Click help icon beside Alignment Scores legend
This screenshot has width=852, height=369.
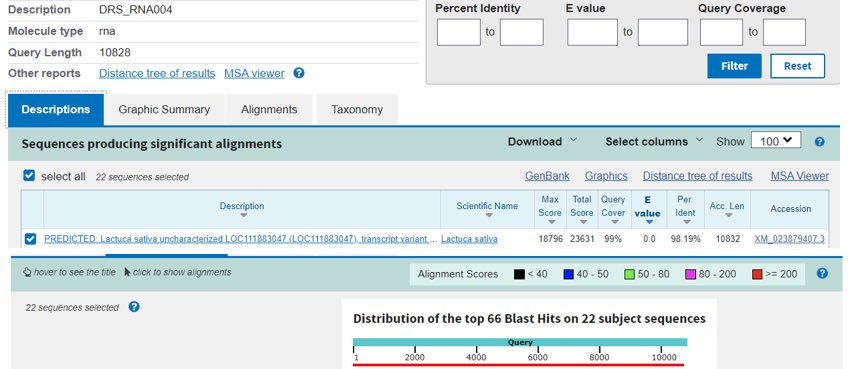tap(822, 273)
